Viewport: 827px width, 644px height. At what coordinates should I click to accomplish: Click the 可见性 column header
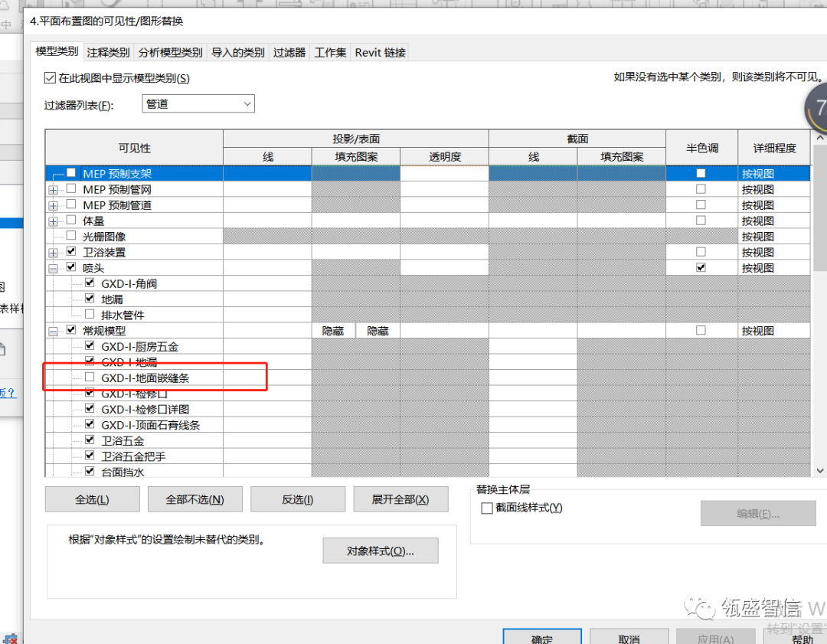pos(135,149)
